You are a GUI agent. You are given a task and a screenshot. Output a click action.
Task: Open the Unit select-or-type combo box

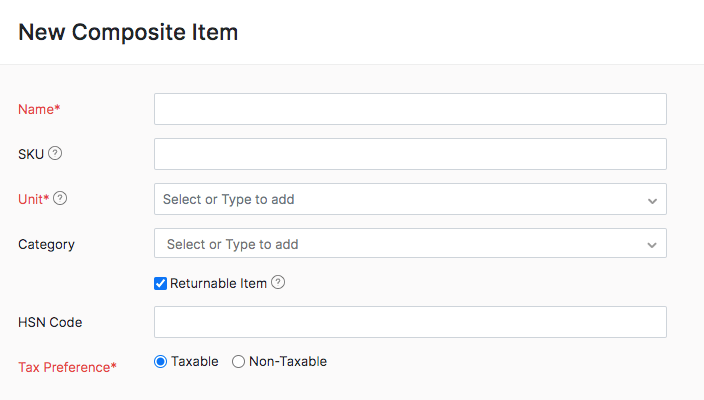(x=410, y=199)
